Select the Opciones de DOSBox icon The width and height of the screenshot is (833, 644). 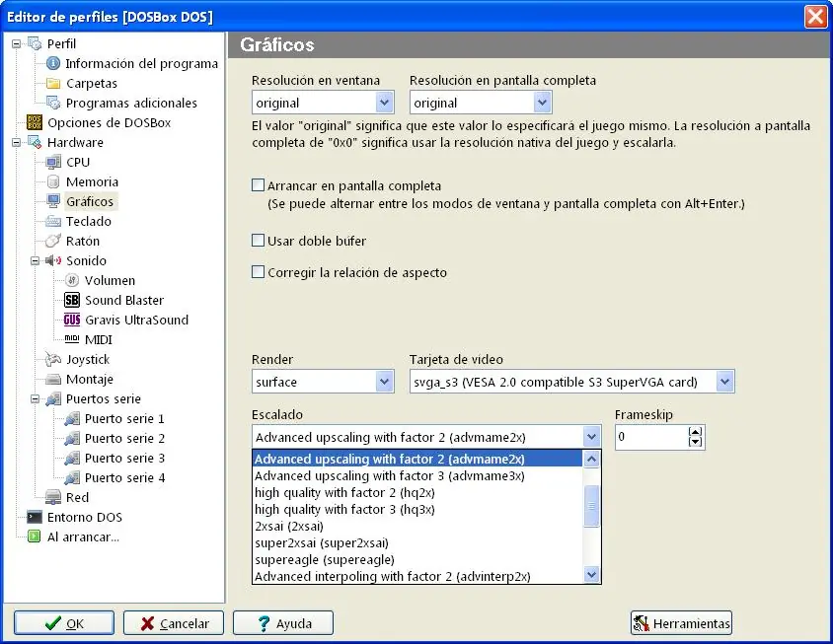(35, 122)
